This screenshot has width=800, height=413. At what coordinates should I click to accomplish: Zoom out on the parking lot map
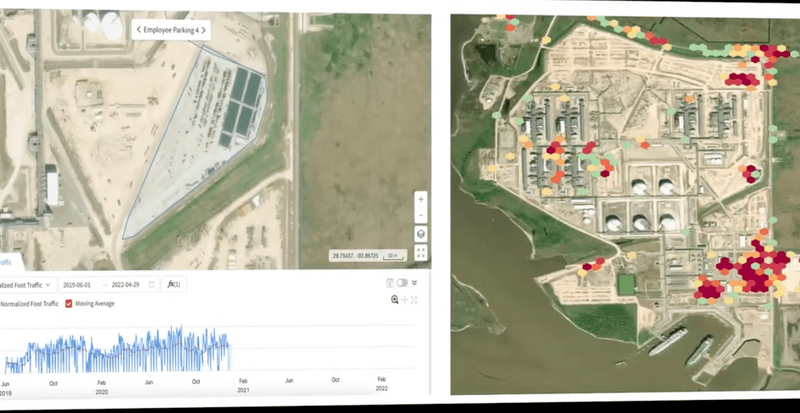point(420,215)
